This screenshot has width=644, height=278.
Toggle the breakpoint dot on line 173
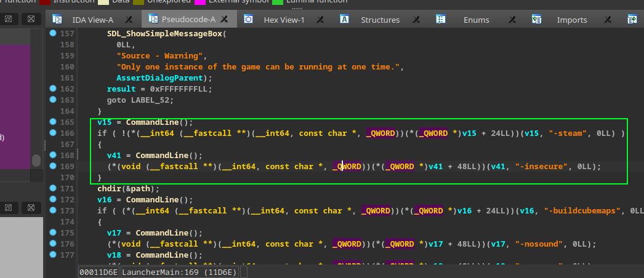tap(53, 211)
